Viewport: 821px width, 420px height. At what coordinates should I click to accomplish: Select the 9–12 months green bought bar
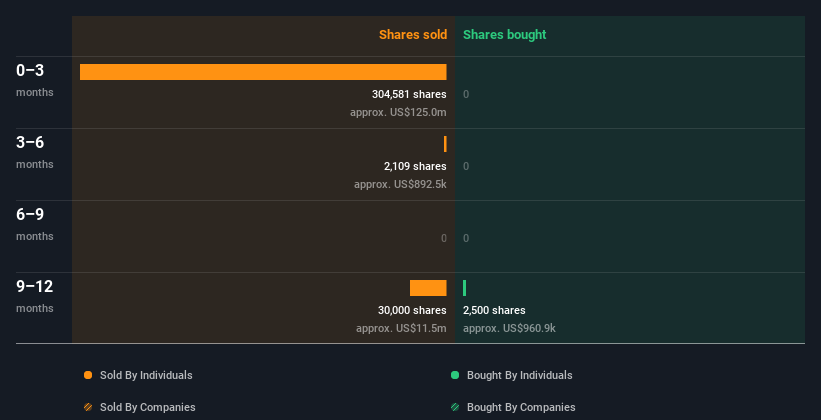click(x=464, y=288)
